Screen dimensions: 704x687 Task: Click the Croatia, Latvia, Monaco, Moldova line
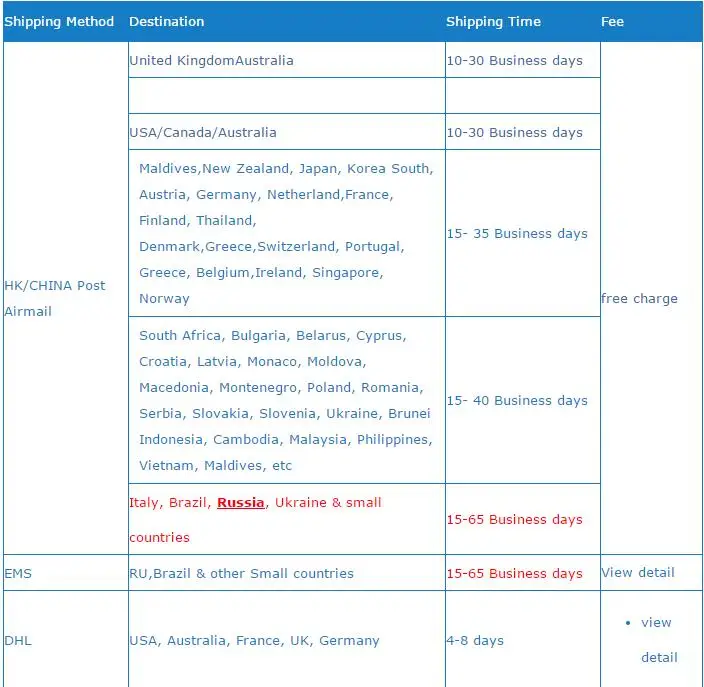(253, 361)
